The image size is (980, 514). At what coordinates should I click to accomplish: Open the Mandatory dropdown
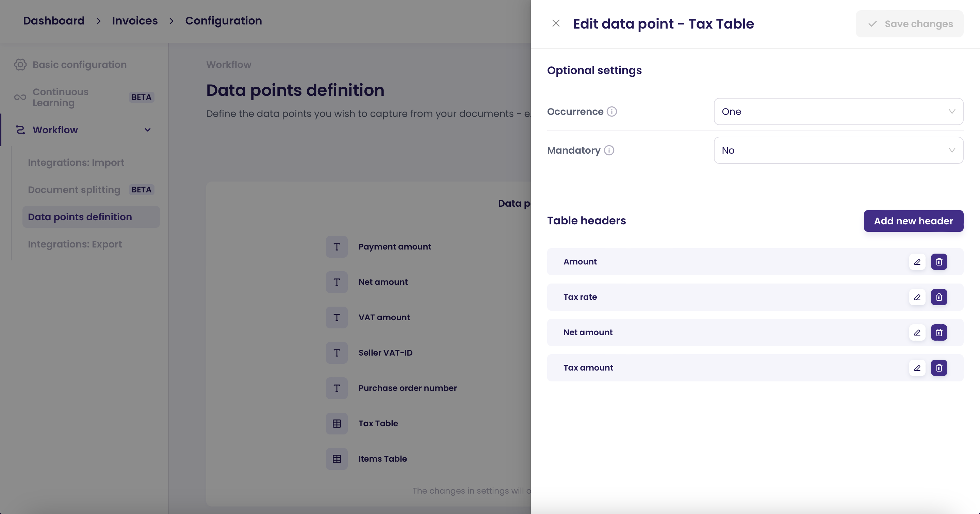click(x=838, y=151)
